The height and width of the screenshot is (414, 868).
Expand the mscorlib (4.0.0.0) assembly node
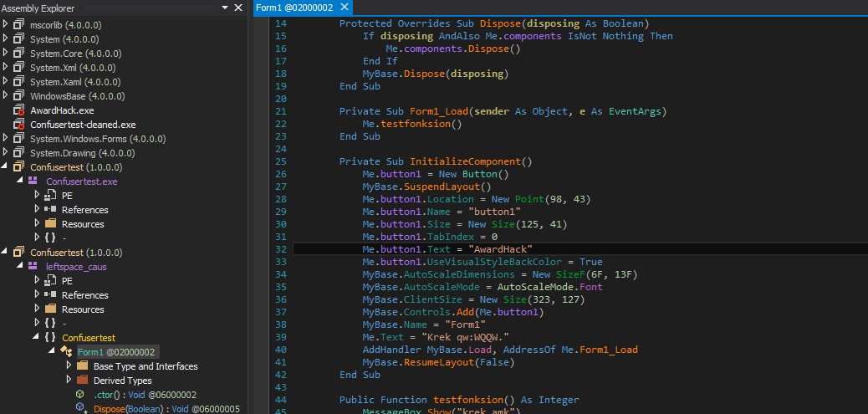pyautogui.click(x=6, y=25)
